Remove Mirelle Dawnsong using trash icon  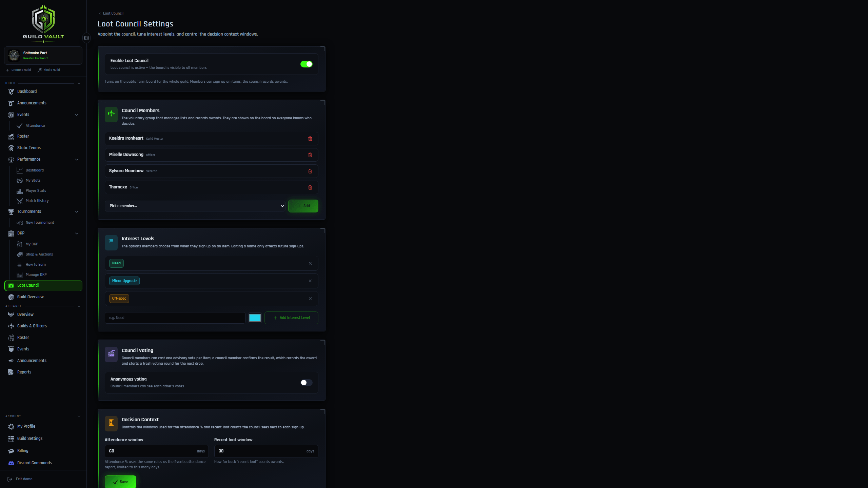[310, 155]
